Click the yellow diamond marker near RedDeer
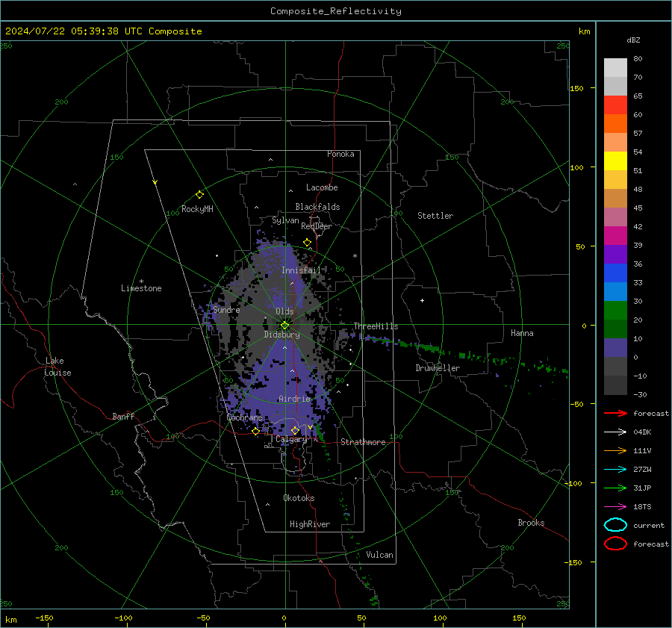 307,243
